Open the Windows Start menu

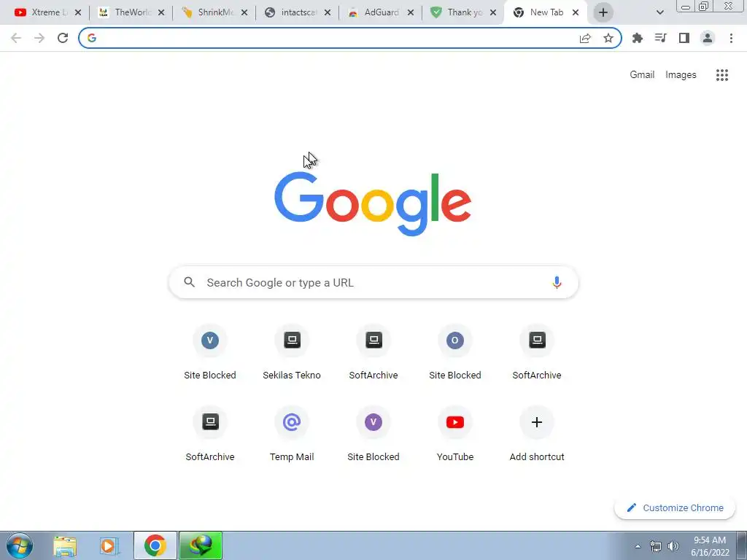point(20,545)
